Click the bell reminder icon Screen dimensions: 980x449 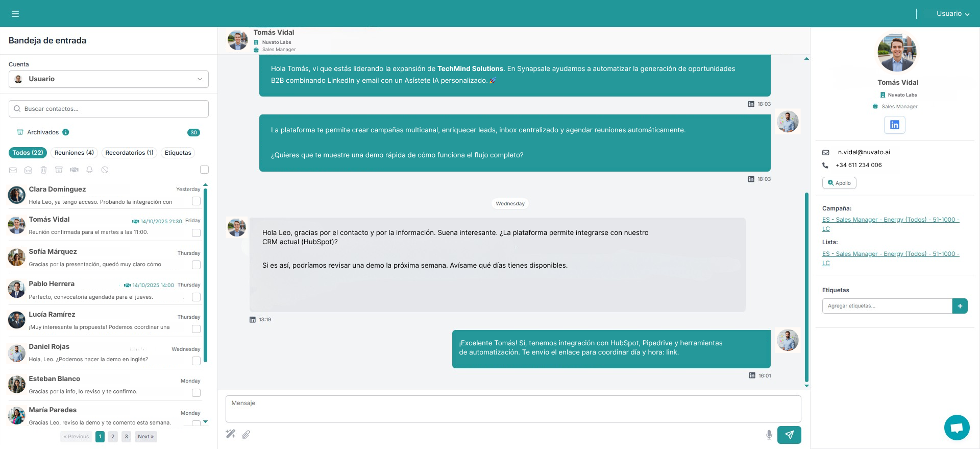tap(89, 170)
